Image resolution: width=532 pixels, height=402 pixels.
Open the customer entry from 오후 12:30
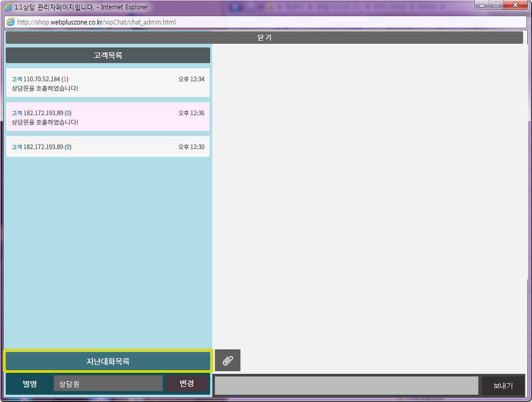[108, 147]
